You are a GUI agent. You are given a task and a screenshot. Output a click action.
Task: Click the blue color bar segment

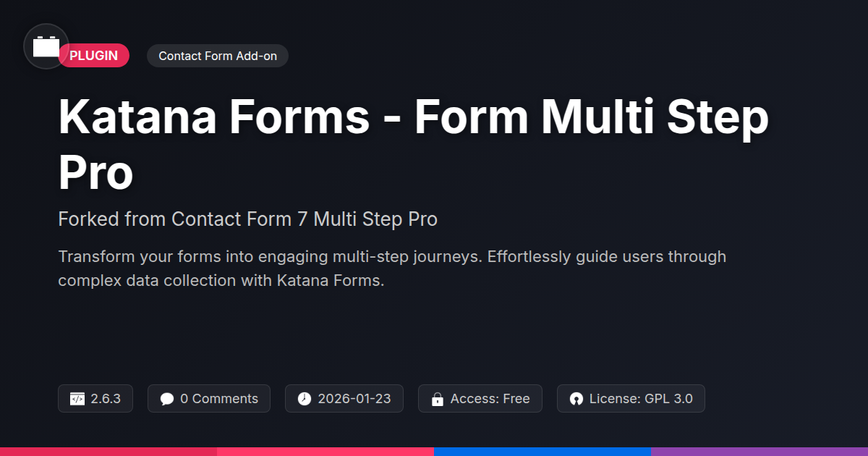[542, 451]
